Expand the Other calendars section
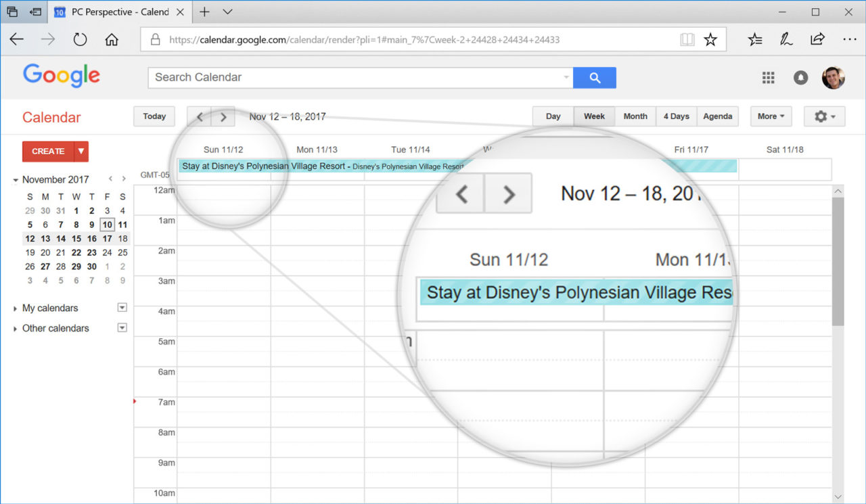Screen dimensions: 866x504 click(x=16, y=329)
